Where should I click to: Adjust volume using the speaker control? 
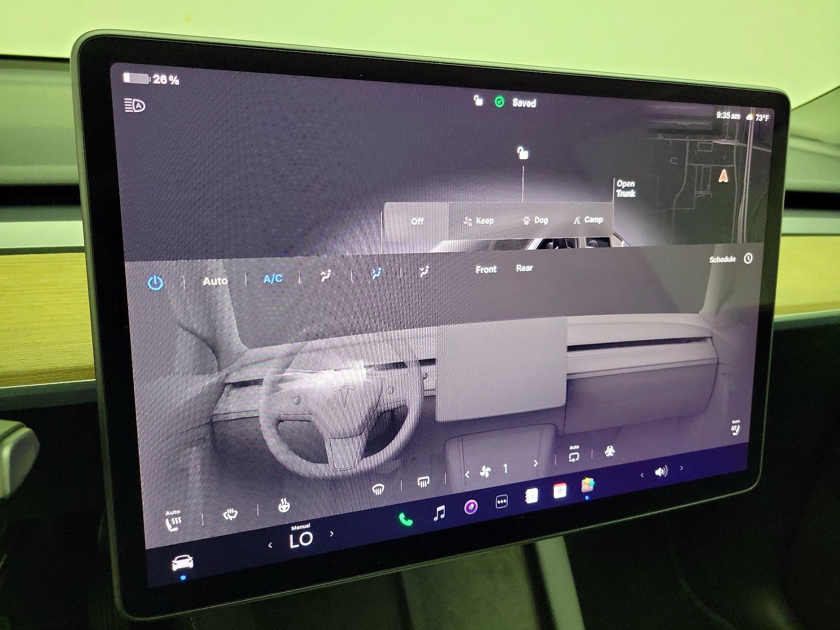click(x=660, y=471)
